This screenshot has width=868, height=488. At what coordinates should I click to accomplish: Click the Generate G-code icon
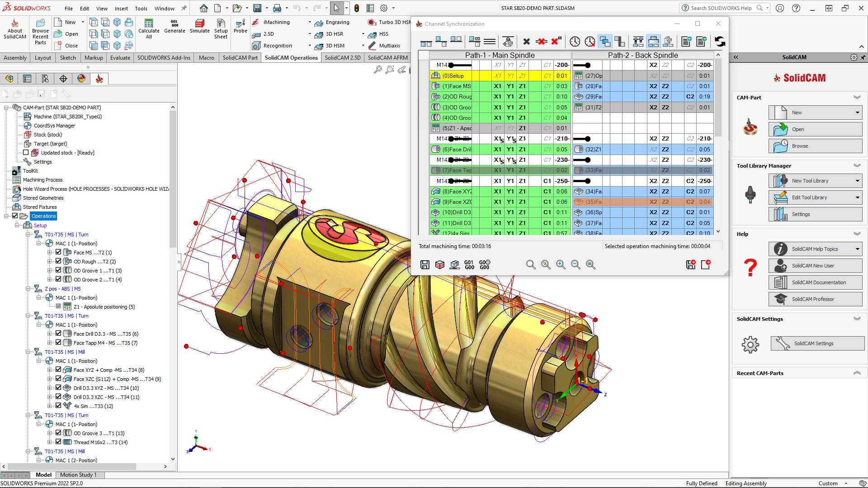pos(175,28)
